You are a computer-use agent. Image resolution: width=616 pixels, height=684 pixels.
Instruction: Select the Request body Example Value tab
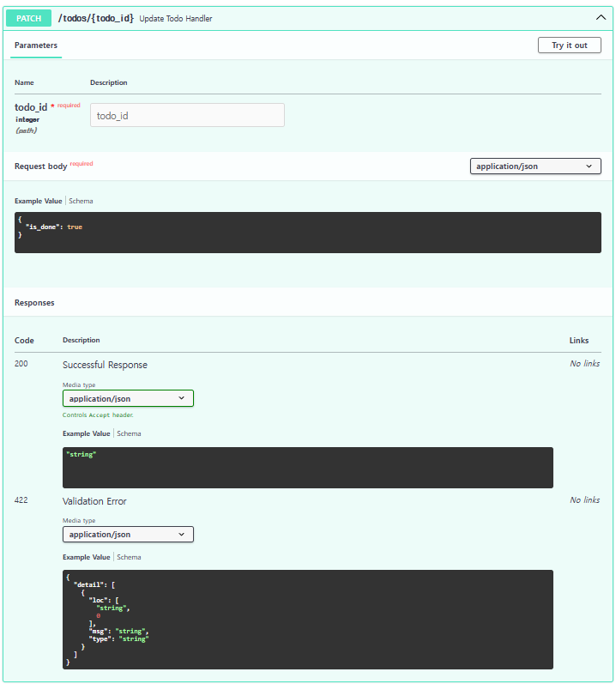point(39,201)
